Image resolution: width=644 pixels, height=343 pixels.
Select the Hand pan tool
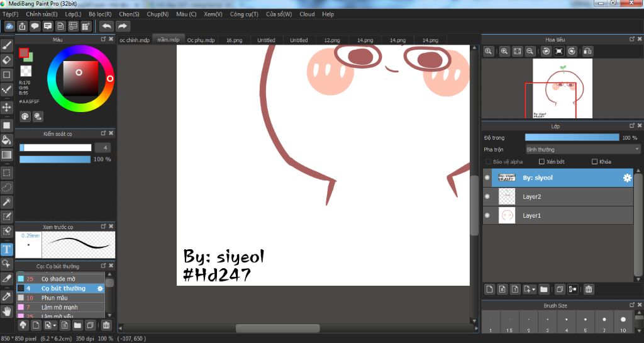6,311
